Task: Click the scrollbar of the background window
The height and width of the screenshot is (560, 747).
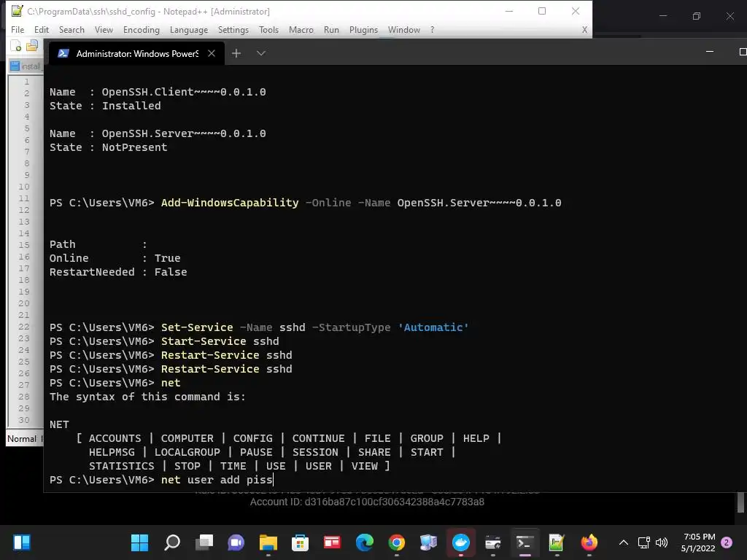Action: point(740,503)
